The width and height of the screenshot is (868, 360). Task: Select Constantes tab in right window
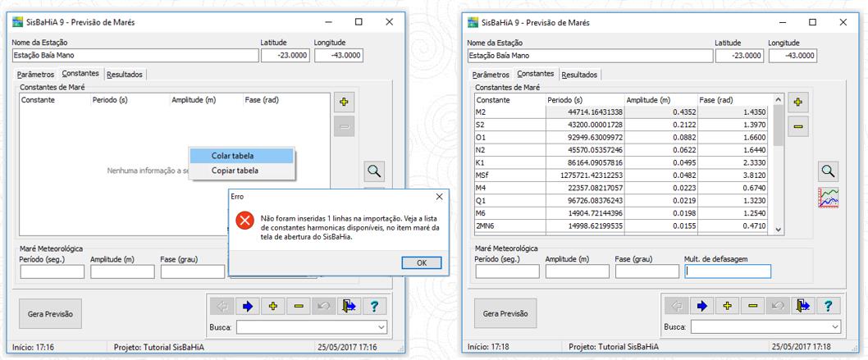click(535, 73)
